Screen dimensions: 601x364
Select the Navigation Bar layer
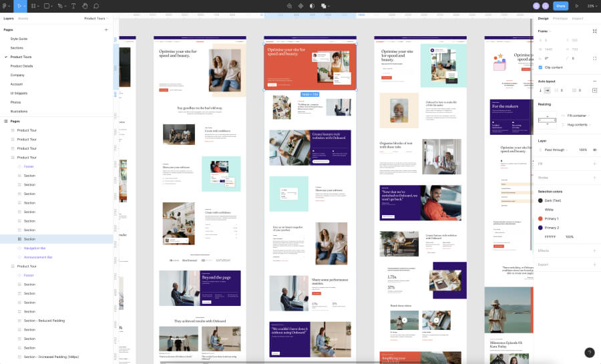pyautogui.click(x=33, y=248)
